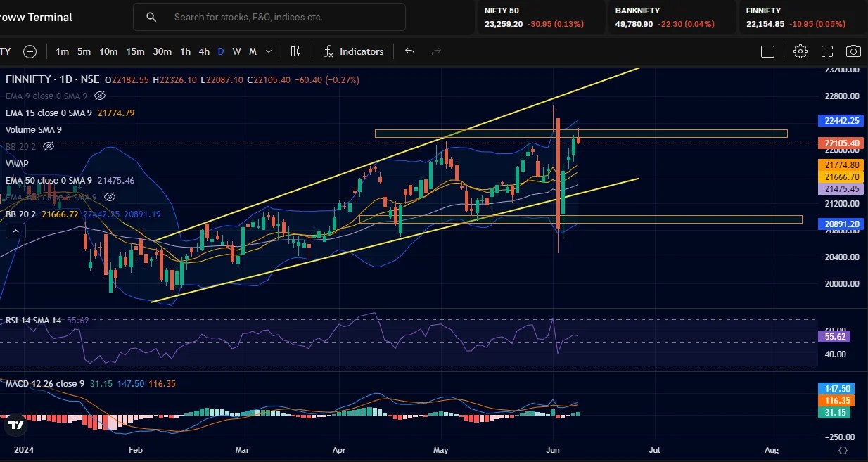This screenshot has height=462, width=868.
Task: Select the 10m timeframe
Action: click(108, 51)
